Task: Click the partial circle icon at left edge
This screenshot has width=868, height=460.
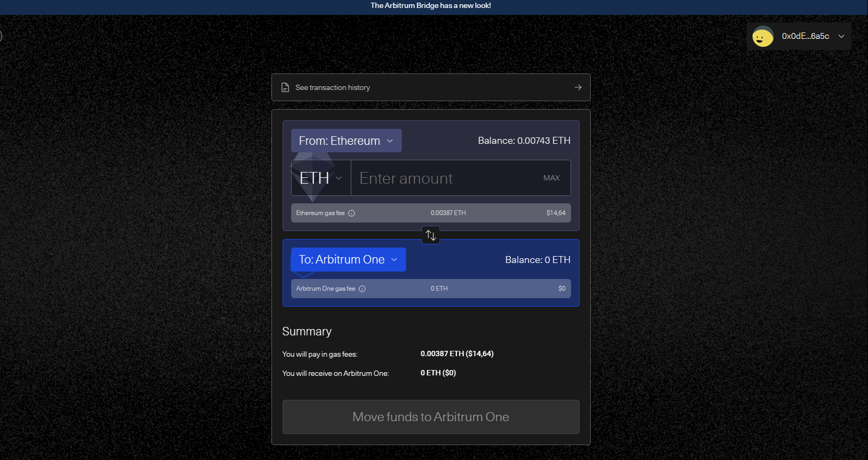Action: point(1,36)
